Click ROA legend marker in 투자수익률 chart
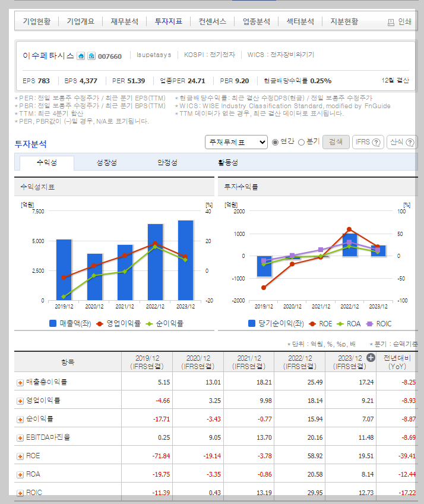Screen dimensions: 424x504 [x=340, y=324]
